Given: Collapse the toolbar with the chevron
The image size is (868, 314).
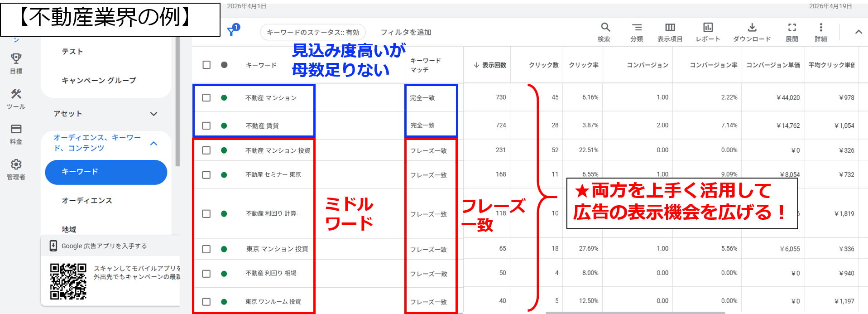Looking at the screenshot, I should click(x=858, y=32).
